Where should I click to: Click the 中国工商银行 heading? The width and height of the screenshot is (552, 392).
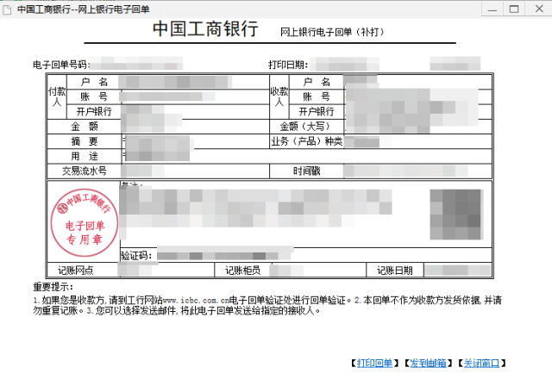click(205, 28)
